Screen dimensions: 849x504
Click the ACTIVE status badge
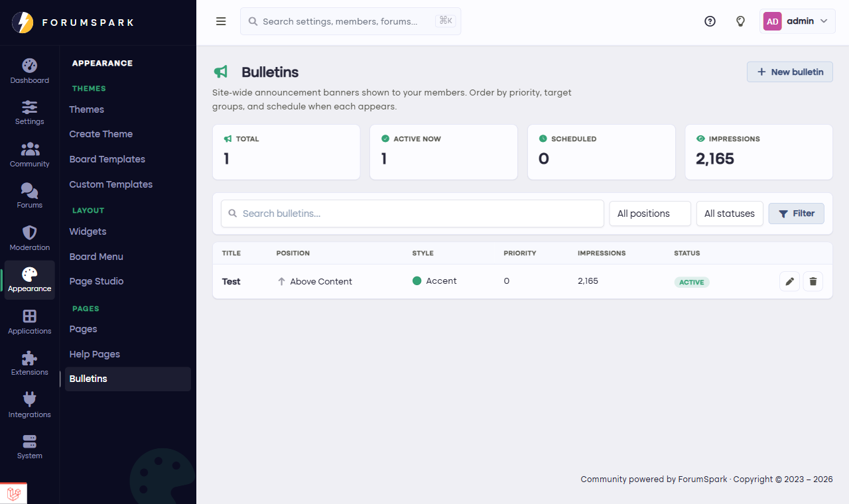pos(692,282)
